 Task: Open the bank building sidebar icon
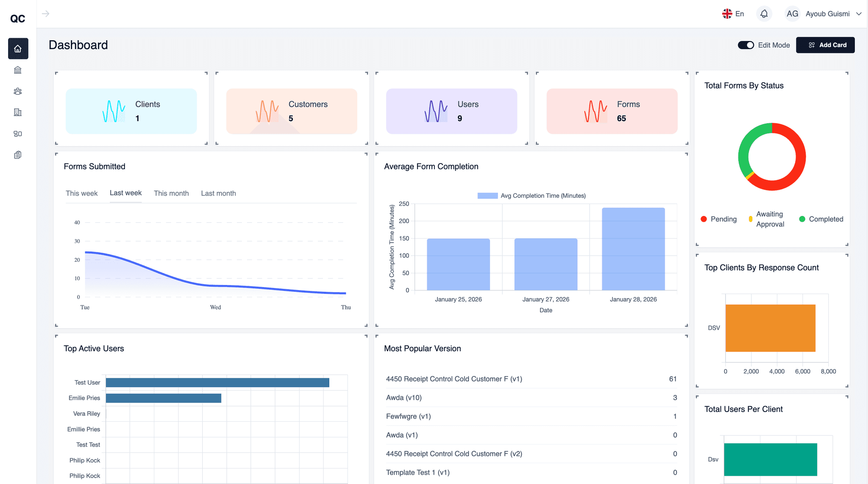pyautogui.click(x=18, y=70)
